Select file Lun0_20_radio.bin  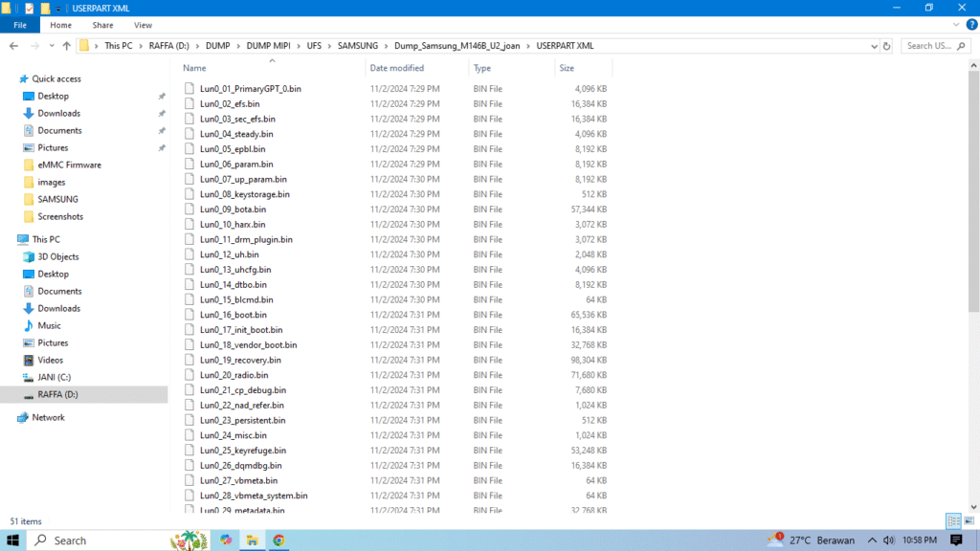click(x=234, y=375)
